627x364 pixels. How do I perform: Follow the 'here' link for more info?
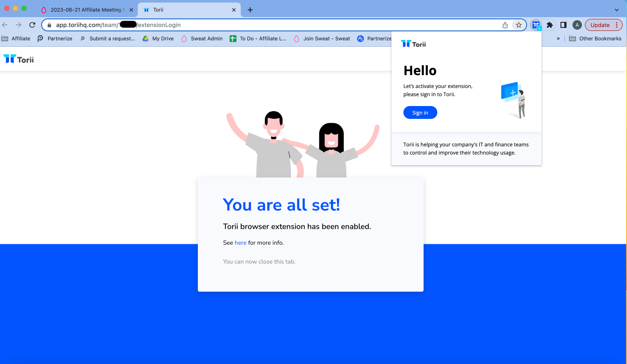point(240,243)
